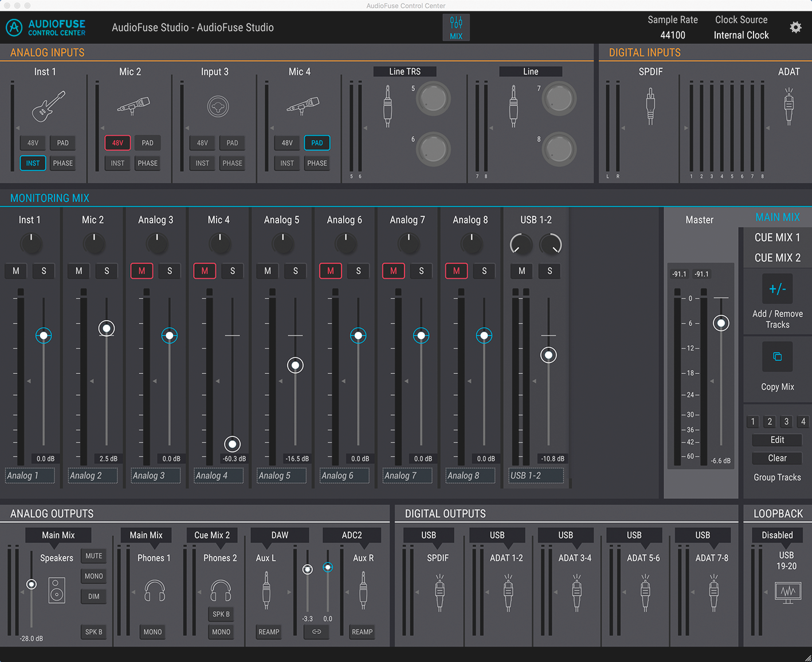This screenshot has width=812, height=662.
Task: Select track group 4
Action: point(803,421)
